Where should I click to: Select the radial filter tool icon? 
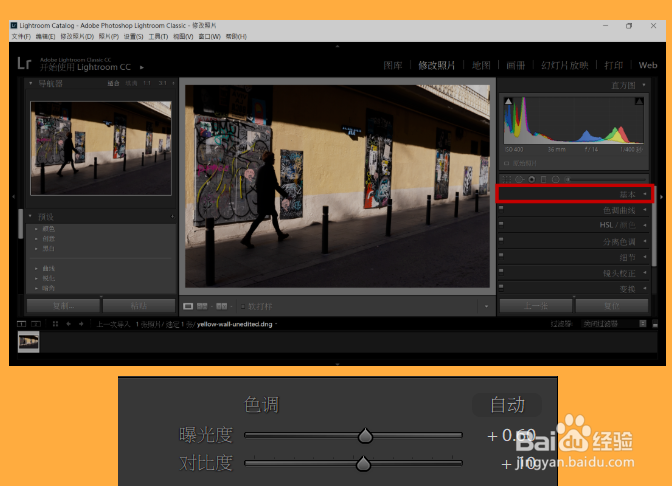tap(555, 180)
